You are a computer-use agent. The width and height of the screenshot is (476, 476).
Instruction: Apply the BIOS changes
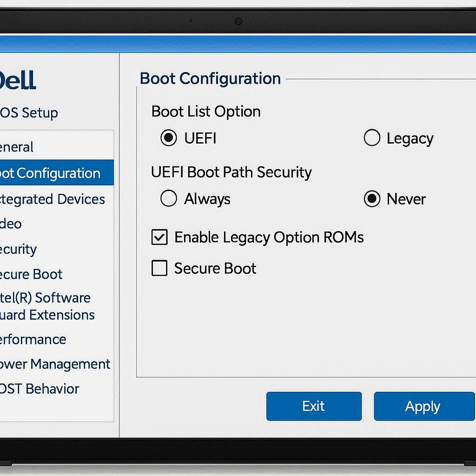[x=423, y=406]
